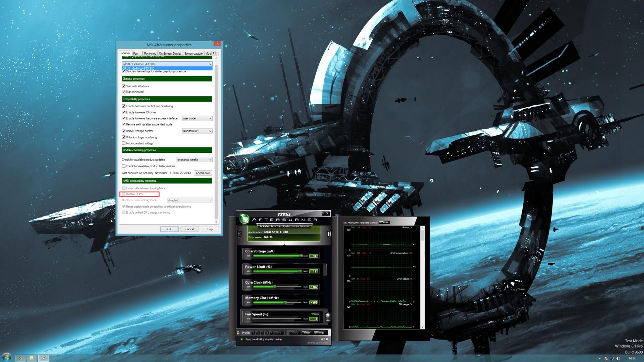The height and width of the screenshot is (362, 644).
Task: Switch to the On-Screen Display tab
Action: click(170, 53)
